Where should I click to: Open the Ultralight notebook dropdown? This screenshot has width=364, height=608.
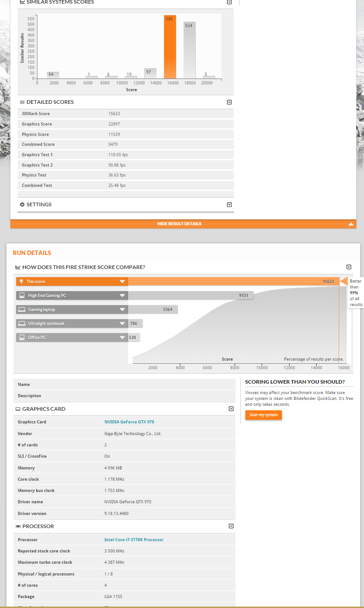click(x=122, y=324)
